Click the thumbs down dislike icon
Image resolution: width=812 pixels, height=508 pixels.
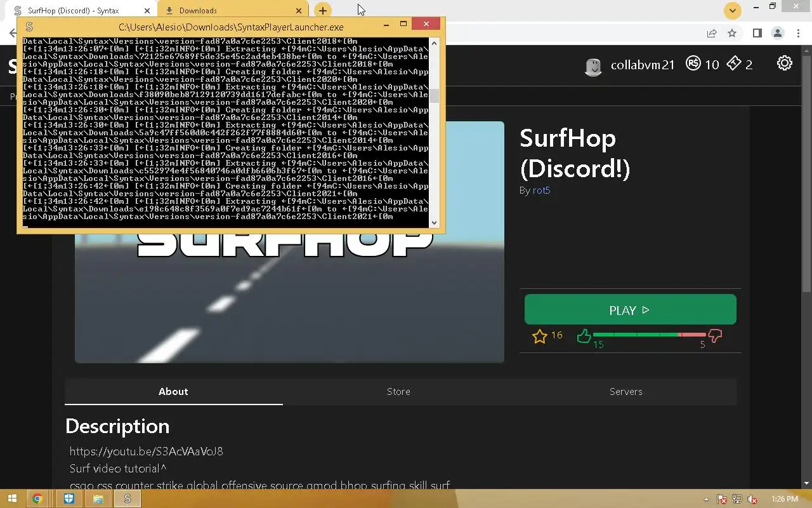click(715, 335)
